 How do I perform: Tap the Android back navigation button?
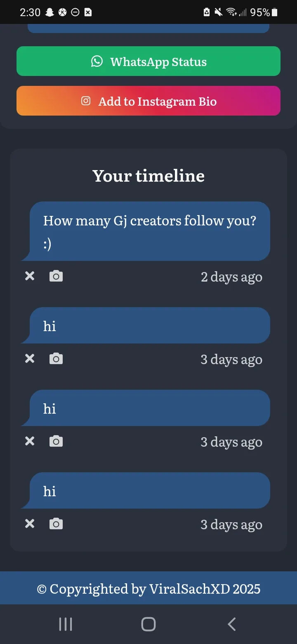coord(232,624)
